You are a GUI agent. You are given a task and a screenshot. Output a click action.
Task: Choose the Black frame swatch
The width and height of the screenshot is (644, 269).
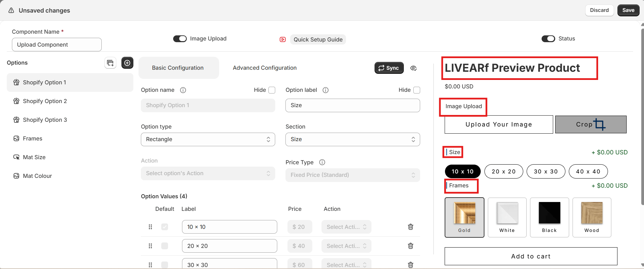[x=549, y=217]
